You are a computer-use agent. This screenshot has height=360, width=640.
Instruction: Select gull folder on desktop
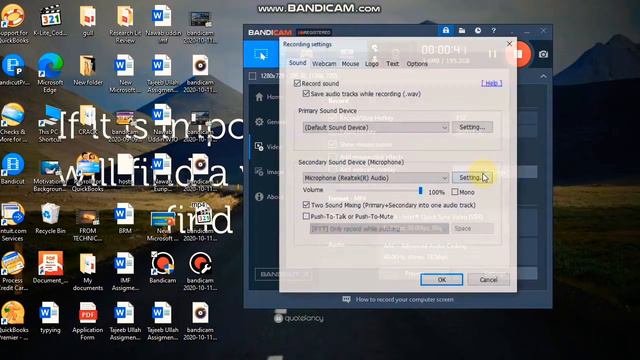point(88,20)
